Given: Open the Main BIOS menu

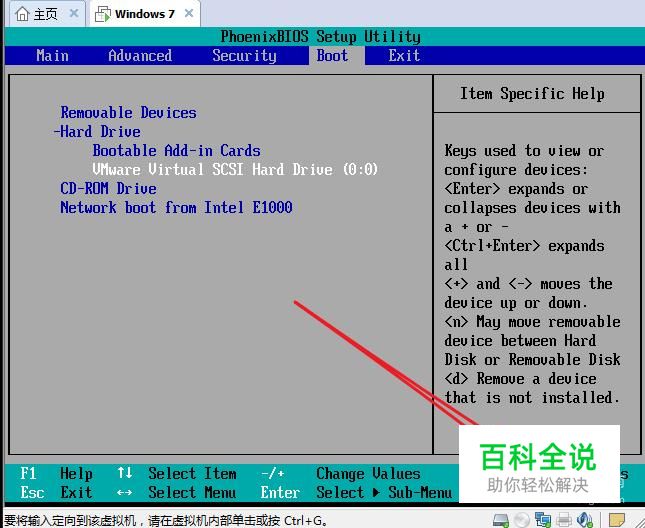Looking at the screenshot, I should pos(52,56).
